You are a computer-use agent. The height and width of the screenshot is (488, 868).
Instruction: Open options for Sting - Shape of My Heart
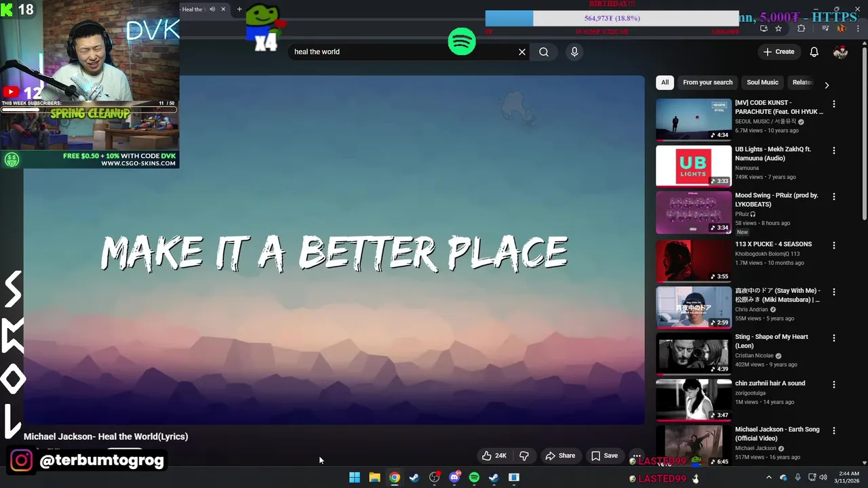[834, 338]
